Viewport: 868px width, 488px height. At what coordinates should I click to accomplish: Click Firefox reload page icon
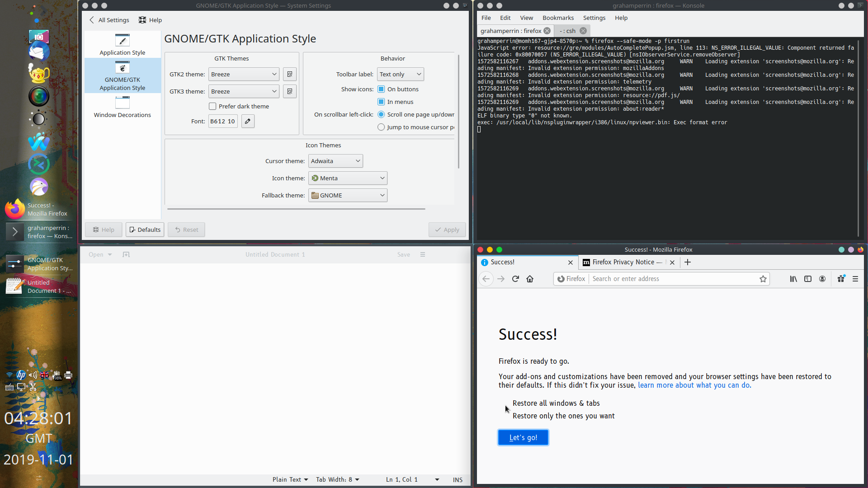[515, 279]
